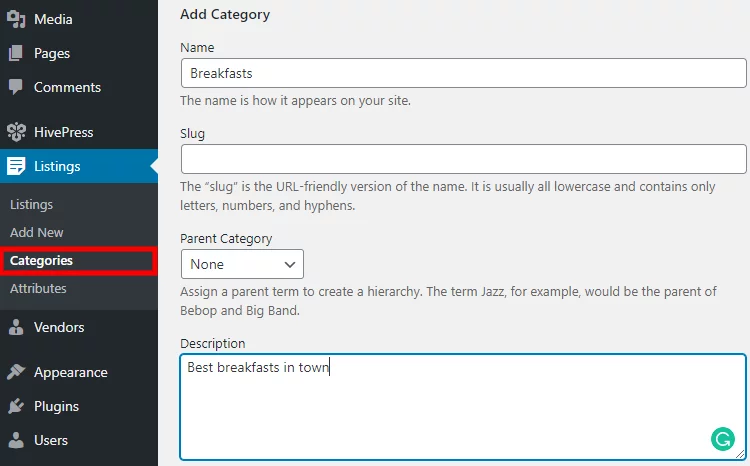
Task: Click the HivePress logo icon
Action: click(16, 132)
